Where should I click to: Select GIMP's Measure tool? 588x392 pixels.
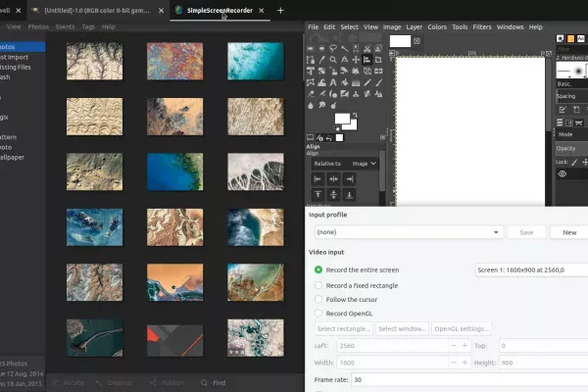point(344,60)
